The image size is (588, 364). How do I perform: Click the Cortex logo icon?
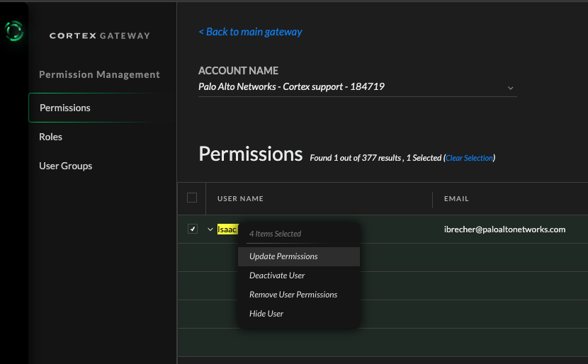tap(13, 31)
